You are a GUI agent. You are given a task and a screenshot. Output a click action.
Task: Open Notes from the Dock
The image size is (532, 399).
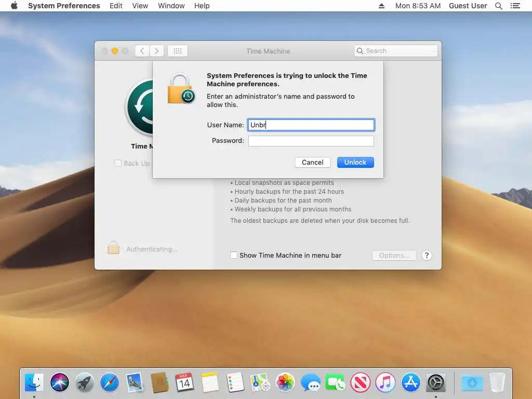pyautogui.click(x=210, y=382)
